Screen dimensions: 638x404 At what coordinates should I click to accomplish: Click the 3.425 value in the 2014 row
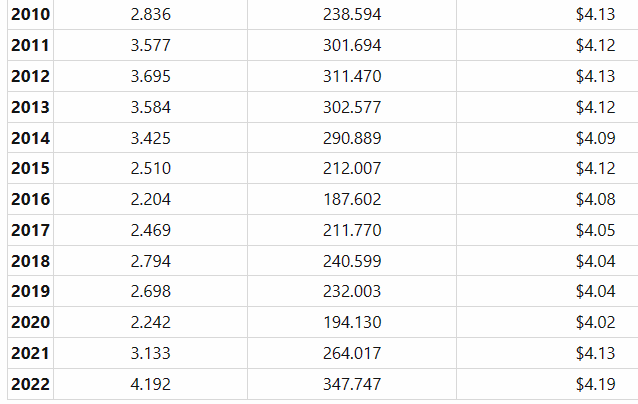click(x=151, y=138)
